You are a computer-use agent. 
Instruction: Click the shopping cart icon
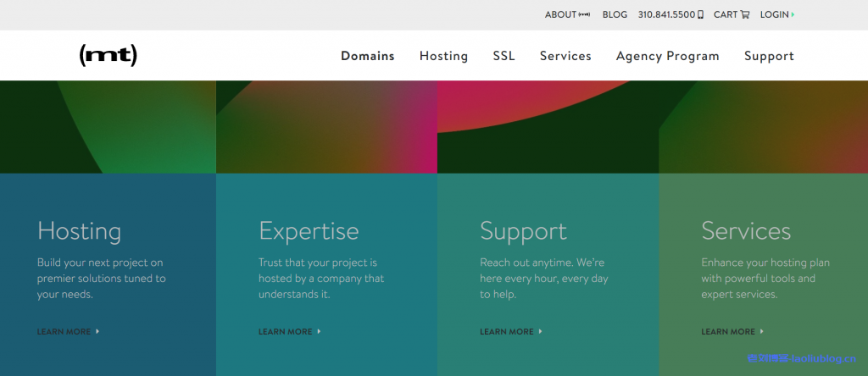pos(745,14)
